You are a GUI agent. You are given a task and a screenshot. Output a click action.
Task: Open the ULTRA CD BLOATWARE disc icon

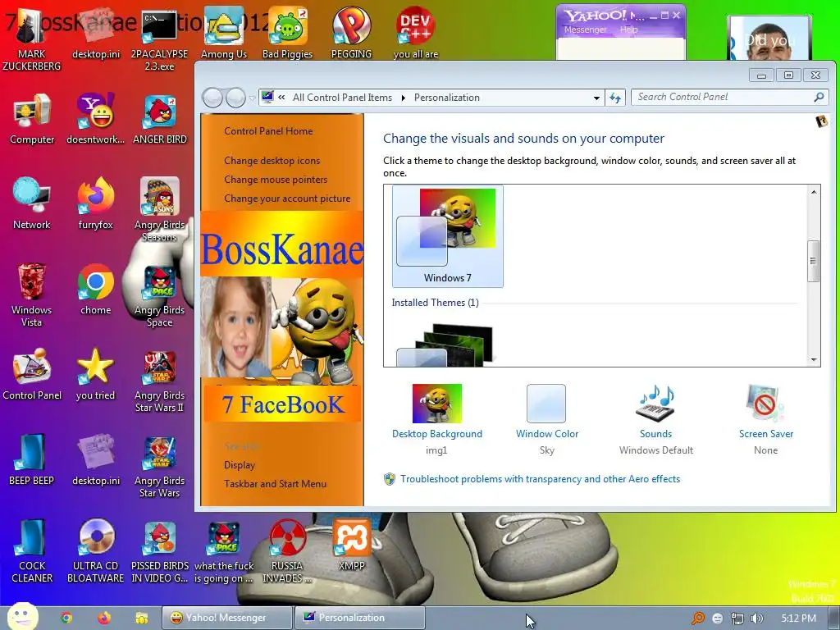coord(95,550)
